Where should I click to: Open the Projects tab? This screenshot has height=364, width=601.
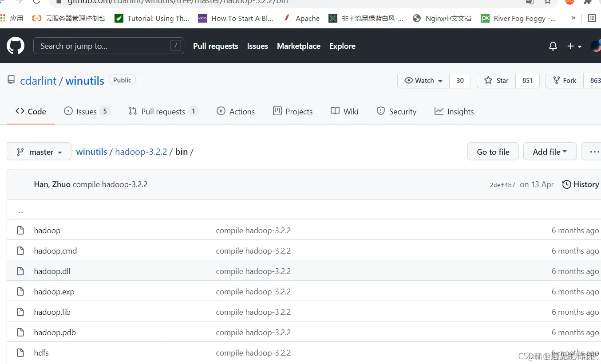point(293,111)
